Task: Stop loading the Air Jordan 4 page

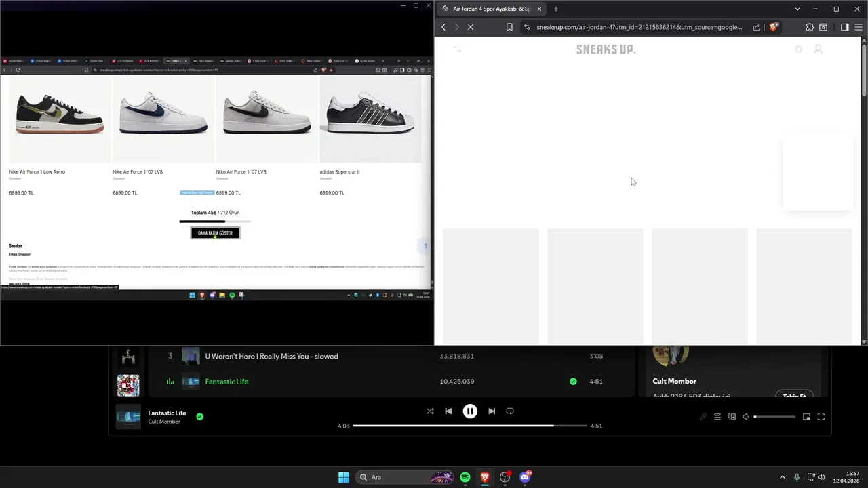Action: pos(471,27)
